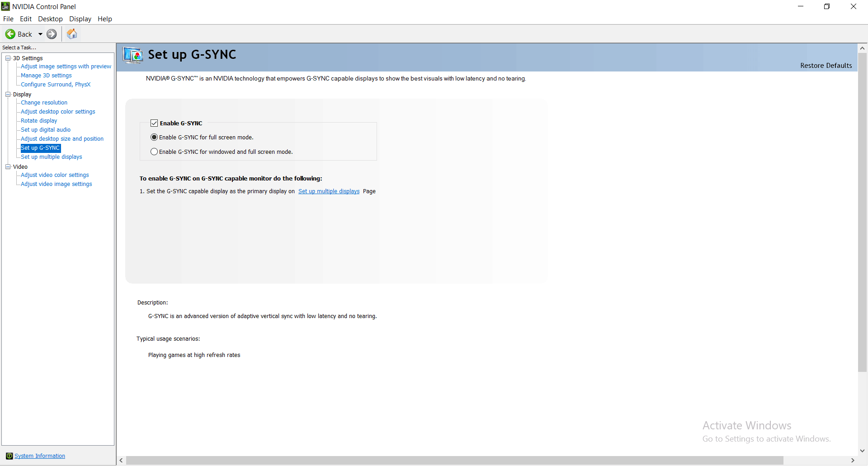
Task: Collapse the Display tree node
Action: [8, 94]
